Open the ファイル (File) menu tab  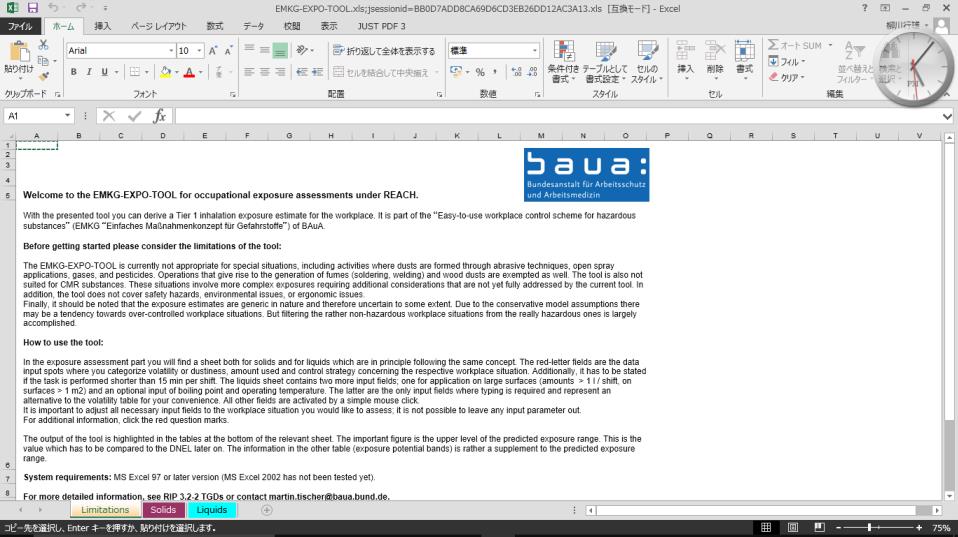coord(20,25)
